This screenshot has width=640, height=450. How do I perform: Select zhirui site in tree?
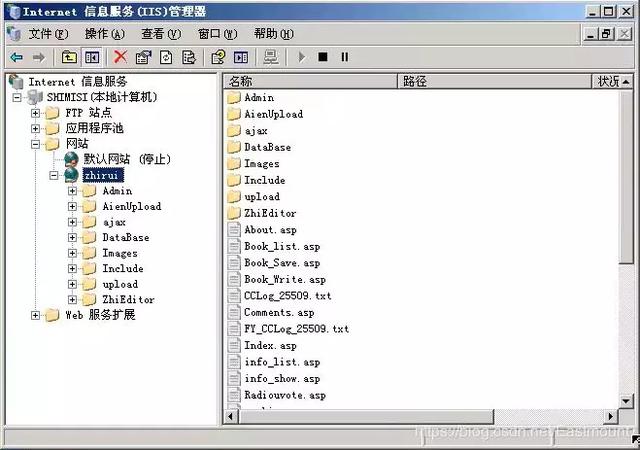102,175
